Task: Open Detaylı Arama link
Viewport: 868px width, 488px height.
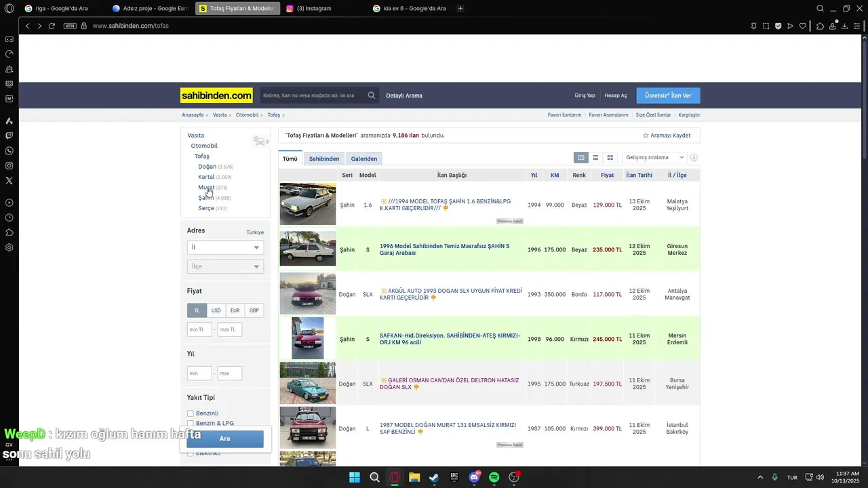Action: [404, 96]
